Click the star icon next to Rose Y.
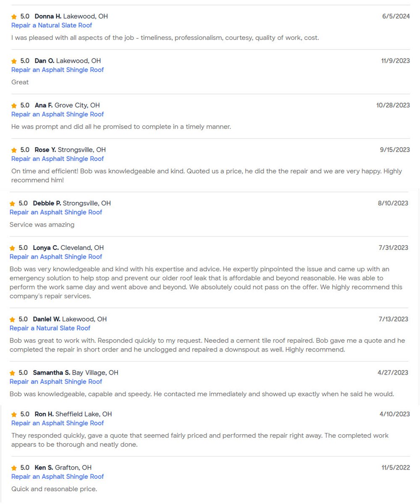 coord(14,150)
